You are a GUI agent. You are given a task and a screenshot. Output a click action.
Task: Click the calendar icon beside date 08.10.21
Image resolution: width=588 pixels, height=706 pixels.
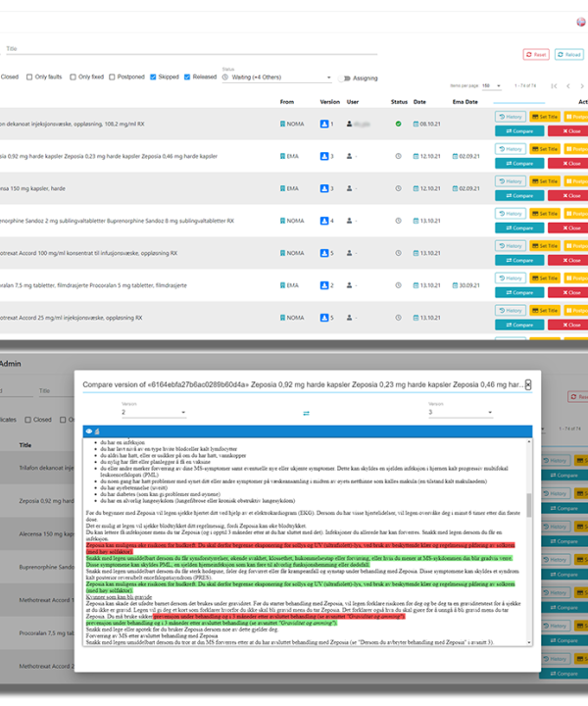[x=416, y=124]
